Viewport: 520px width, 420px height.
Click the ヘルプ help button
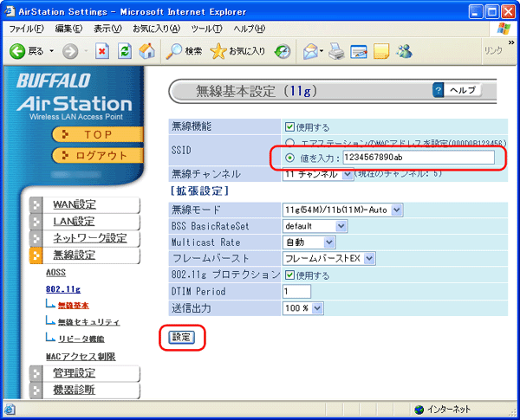(x=457, y=90)
